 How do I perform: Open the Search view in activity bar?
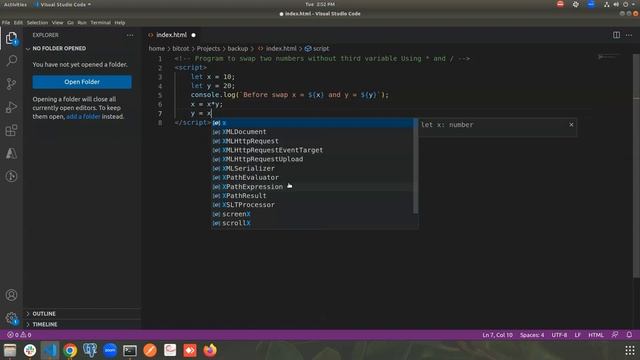[x=11, y=61]
